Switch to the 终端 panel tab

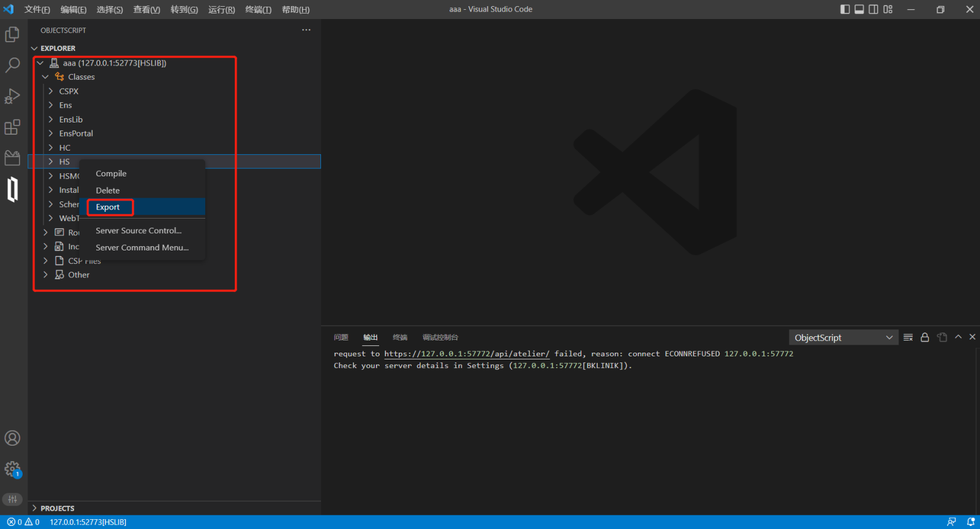click(400, 337)
